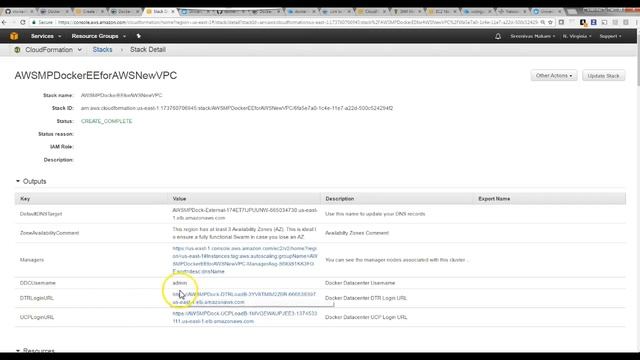Open the N. Virginia region selector
This screenshot has width=640, height=360.
coord(577,36)
